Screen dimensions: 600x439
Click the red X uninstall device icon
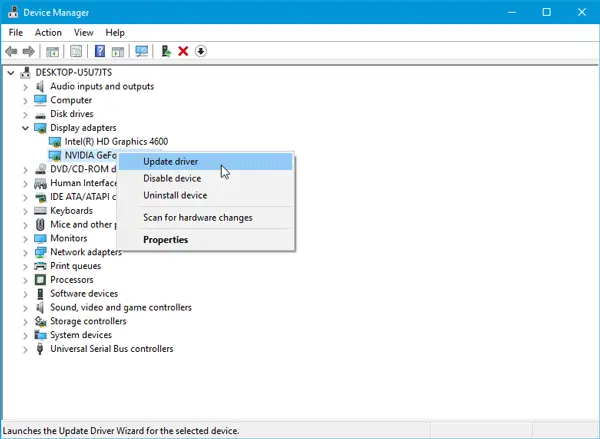183,51
